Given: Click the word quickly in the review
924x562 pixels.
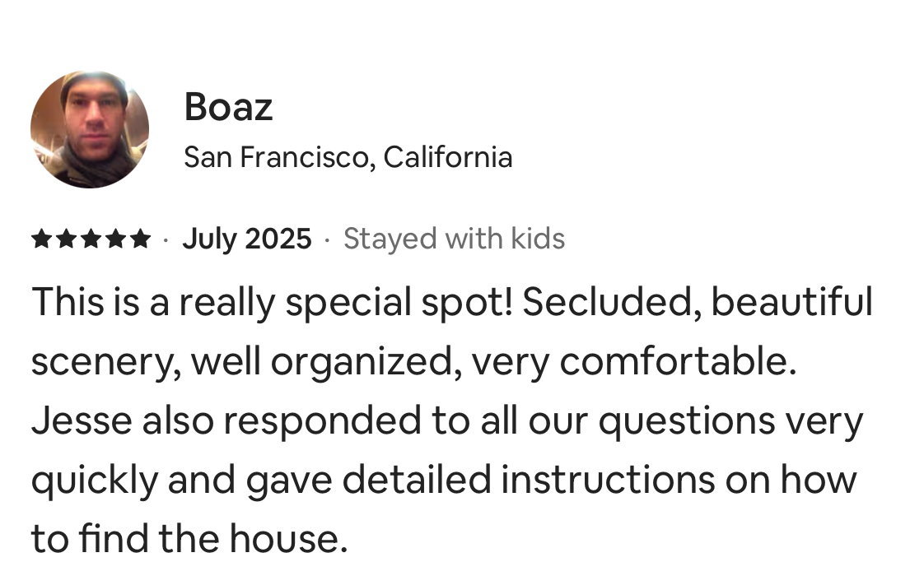Looking at the screenshot, I should pyautogui.click(x=94, y=480).
